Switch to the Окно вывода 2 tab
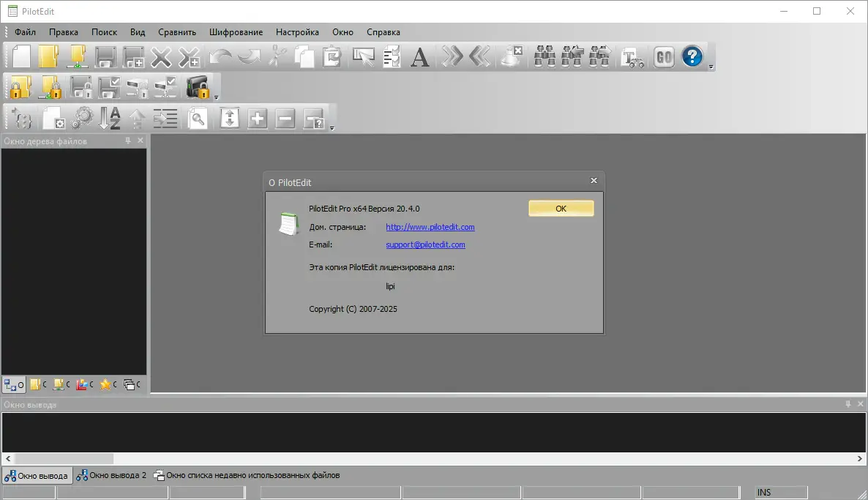This screenshot has width=868, height=500. pyautogui.click(x=111, y=475)
